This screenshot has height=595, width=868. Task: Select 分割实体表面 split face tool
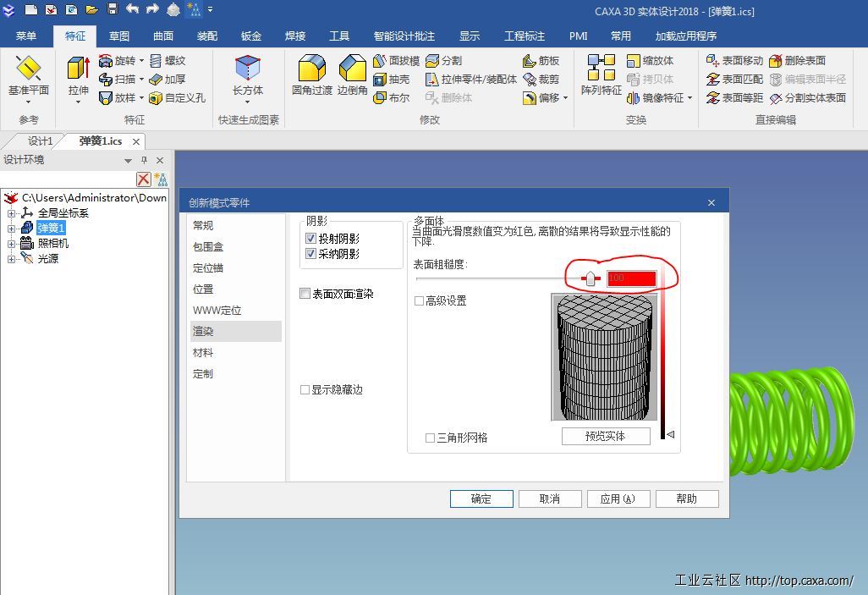click(x=808, y=98)
